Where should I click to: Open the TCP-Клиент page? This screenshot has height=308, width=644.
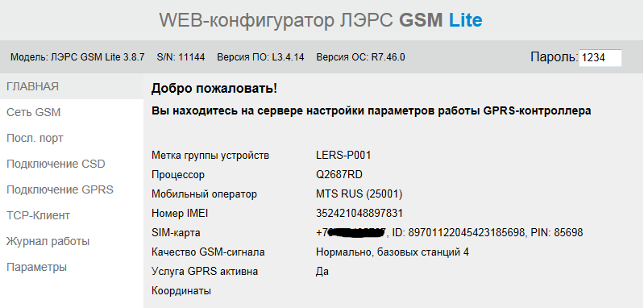(38, 215)
